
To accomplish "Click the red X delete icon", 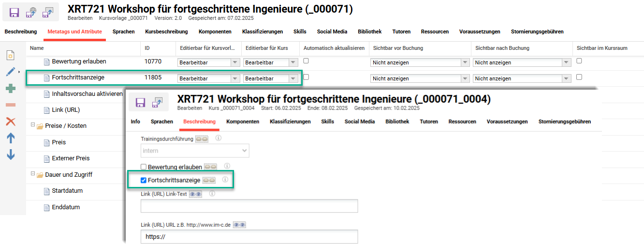I will click(x=10, y=122).
